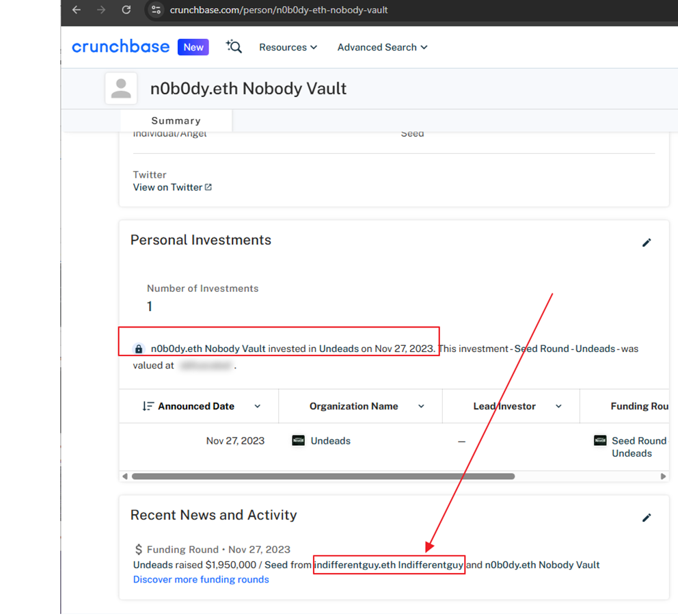The width and height of the screenshot is (678, 616).
Task: Go to the Crunchbase home logo
Action: coord(121,46)
